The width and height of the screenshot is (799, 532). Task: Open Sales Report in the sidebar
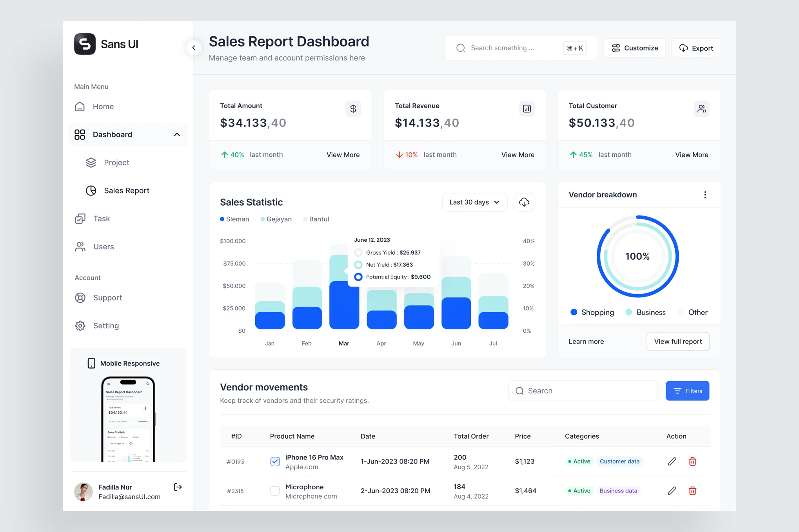click(x=126, y=191)
